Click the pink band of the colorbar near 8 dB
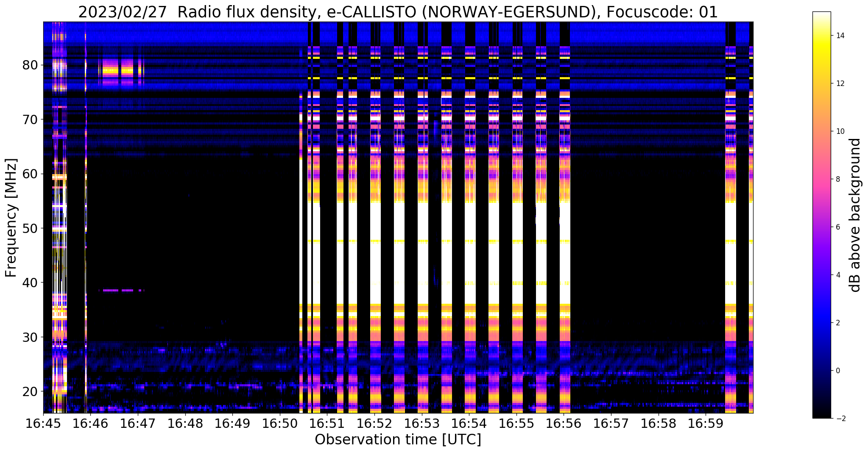868x452 pixels. click(821, 179)
